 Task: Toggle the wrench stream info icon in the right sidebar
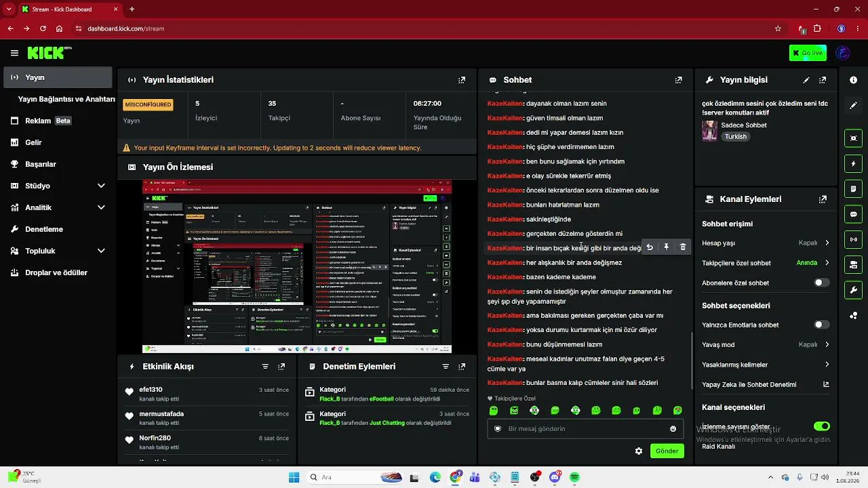(x=853, y=290)
